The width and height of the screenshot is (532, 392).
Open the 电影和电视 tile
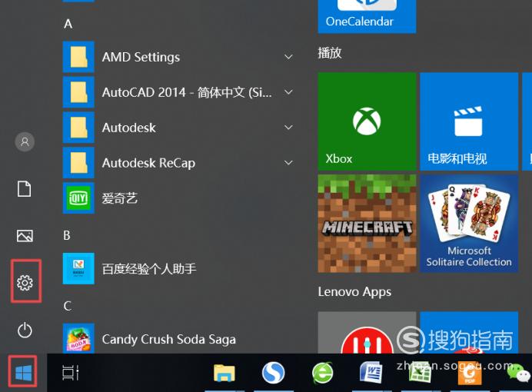(469, 121)
